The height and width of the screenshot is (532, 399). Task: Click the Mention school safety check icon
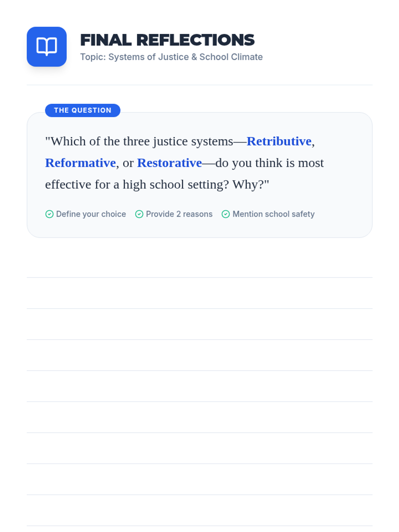tap(225, 214)
